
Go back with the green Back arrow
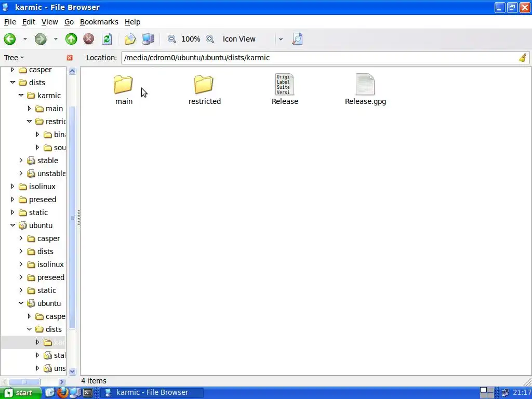pyautogui.click(x=10, y=39)
